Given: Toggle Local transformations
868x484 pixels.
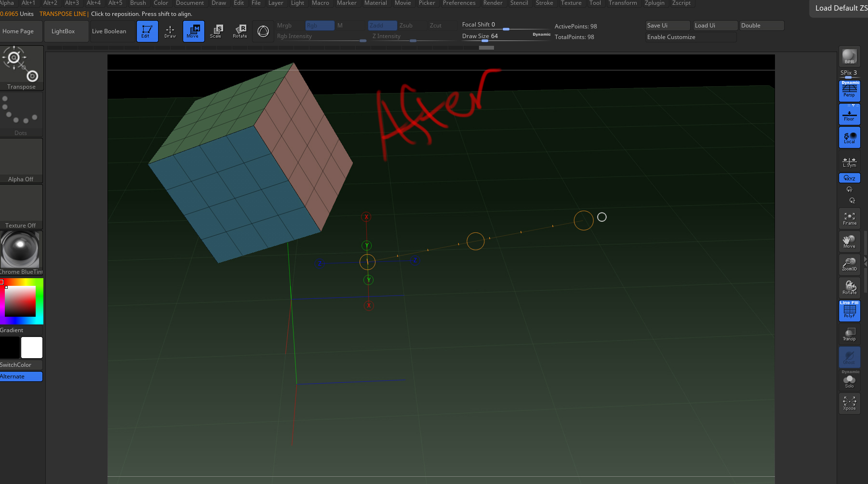Looking at the screenshot, I should tap(849, 137).
